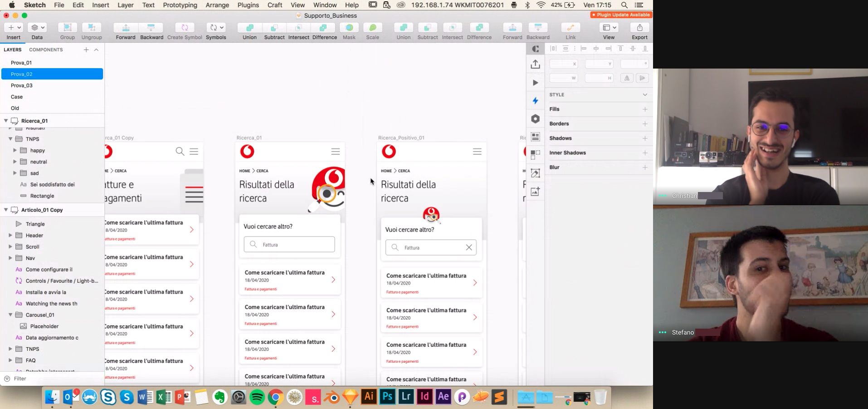Open Spotify from the Dock
Viewport: 868px width, 409px height.
pos(257,397)
